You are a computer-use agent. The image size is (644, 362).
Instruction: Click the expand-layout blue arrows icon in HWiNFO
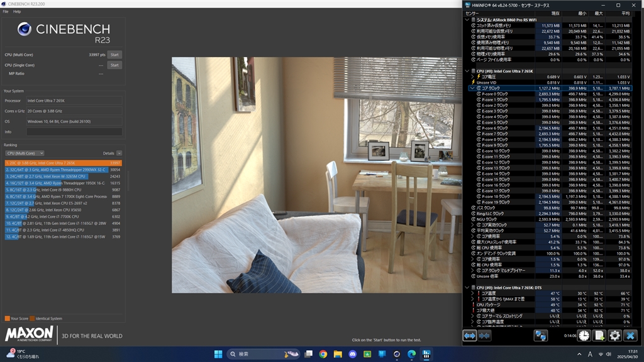(469, 336)
